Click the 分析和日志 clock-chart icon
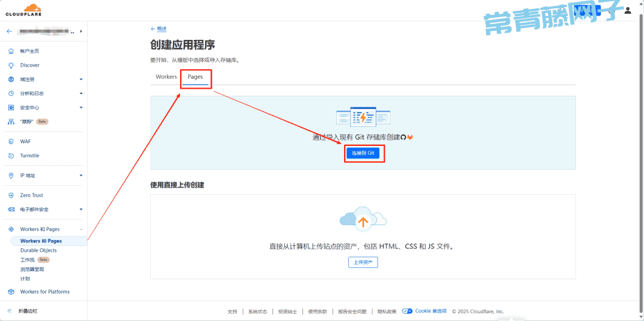 (11, 94)
